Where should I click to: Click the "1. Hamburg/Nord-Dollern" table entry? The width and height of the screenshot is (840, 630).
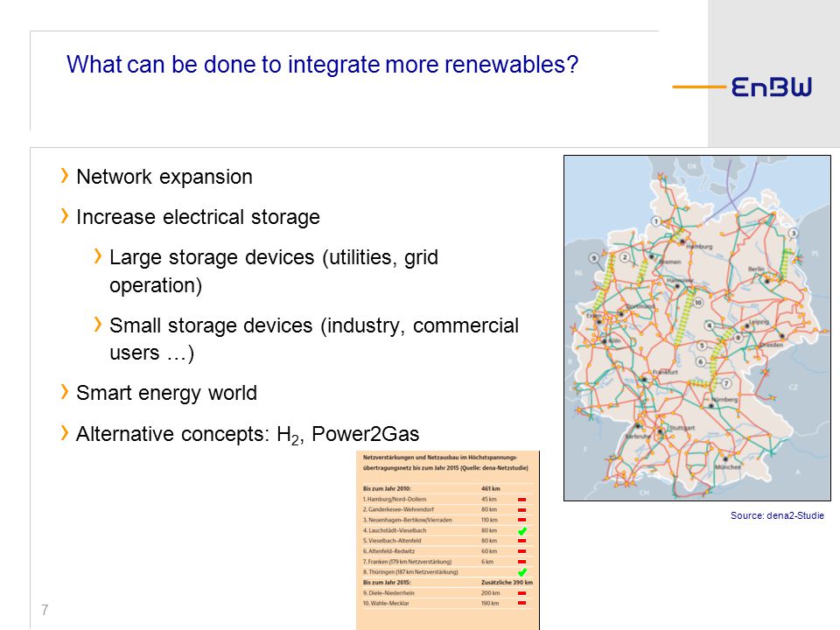pyautogui.click(x=395, y=500)
